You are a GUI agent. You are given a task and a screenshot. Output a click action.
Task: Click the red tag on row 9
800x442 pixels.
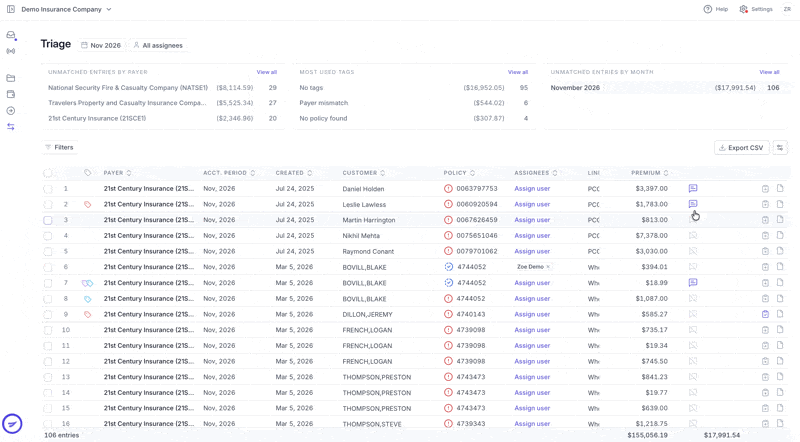[88, 314]
